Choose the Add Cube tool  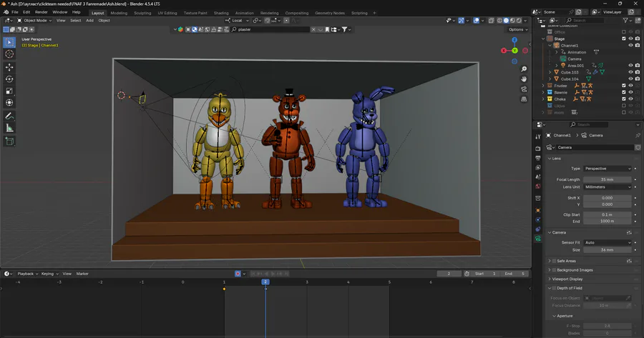(9, 141)
